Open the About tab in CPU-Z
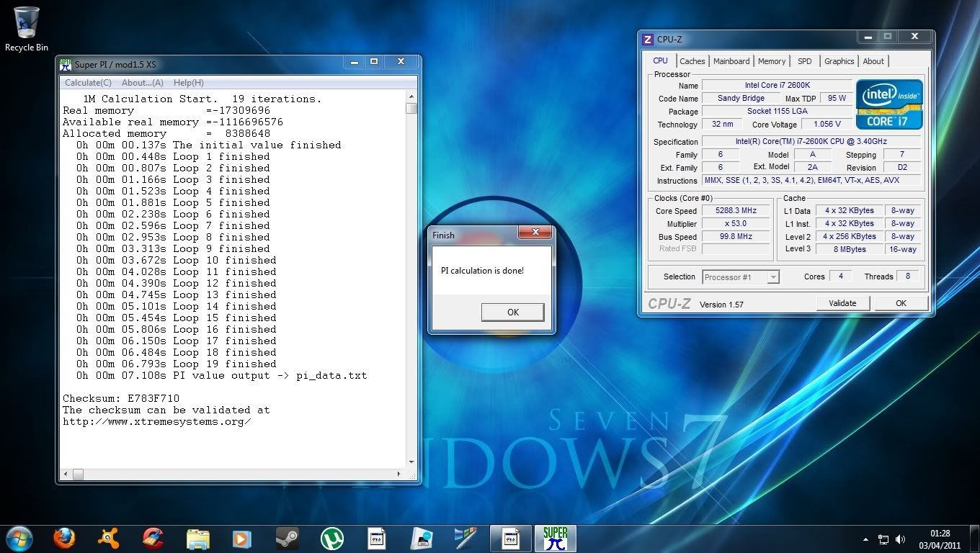 coord(873,61)
